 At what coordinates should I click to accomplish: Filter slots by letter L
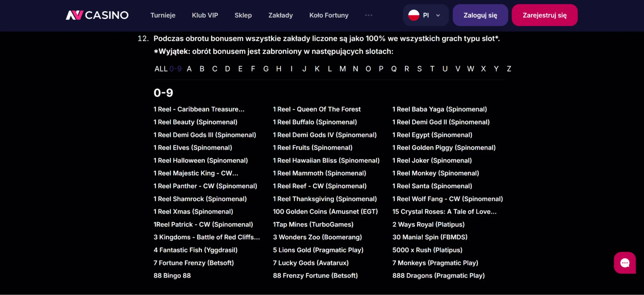(330, 69)
